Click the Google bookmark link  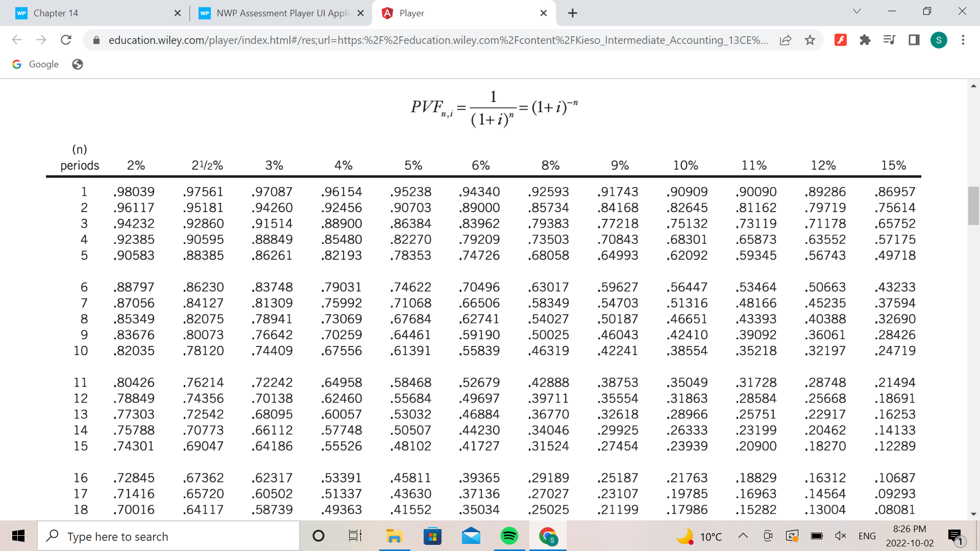[35, 64]
